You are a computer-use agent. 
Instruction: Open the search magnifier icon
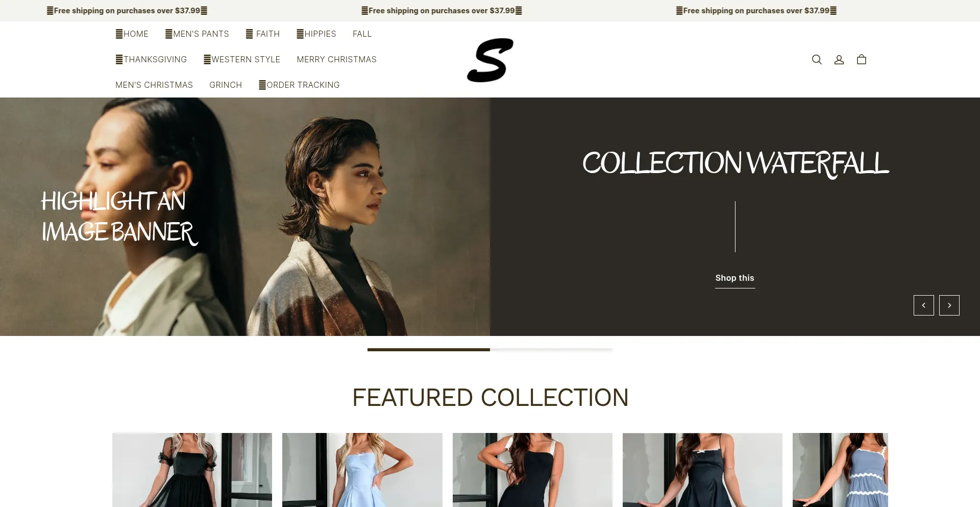click(x=817, y=60)
